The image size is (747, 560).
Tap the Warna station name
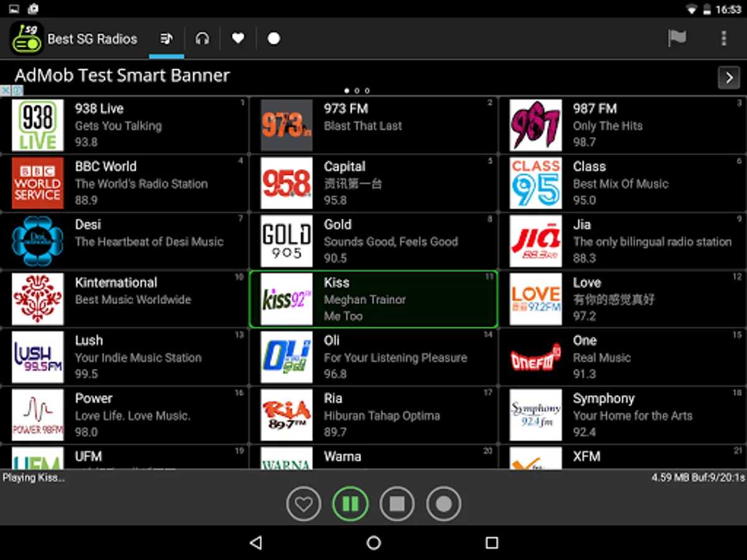point(342,456)
